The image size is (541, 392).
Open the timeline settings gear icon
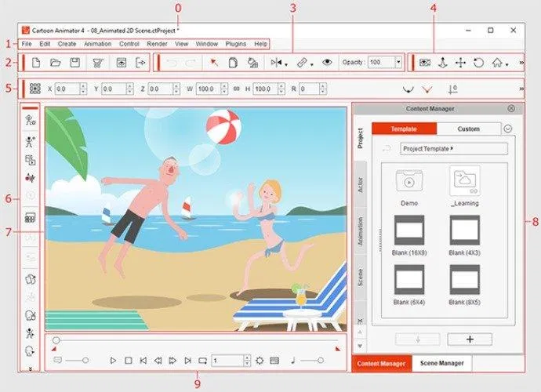pyautogui.click(x=260, y=361)
